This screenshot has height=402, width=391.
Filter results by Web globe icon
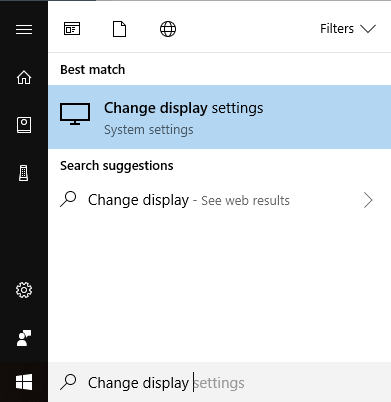click(168, 29)
